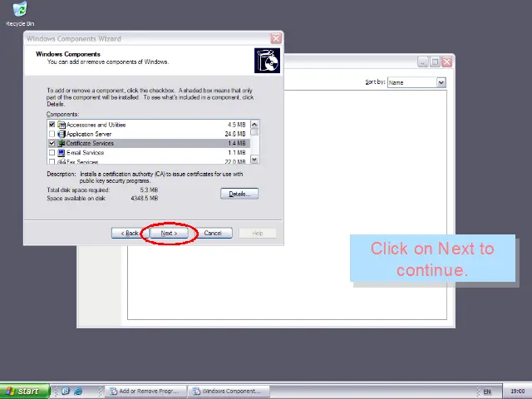532x399 pixels.
Task: Uncheck the Certificate Services checkbox
Action: coord(52,143)
